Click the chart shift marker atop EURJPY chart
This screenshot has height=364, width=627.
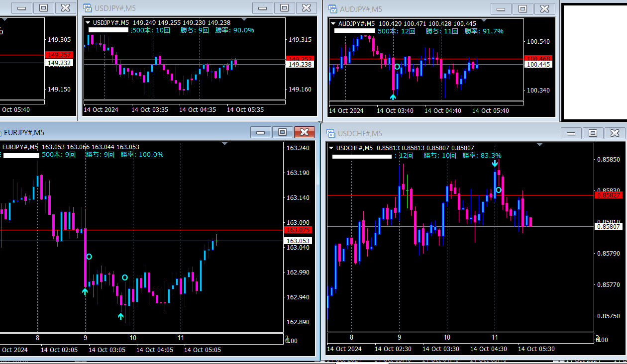coord(224,144)
